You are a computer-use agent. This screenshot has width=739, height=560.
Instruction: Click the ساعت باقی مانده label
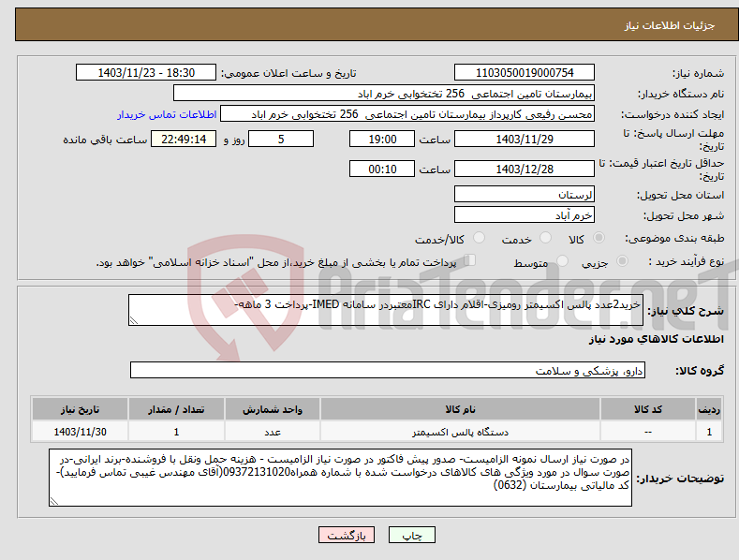pyautogui.click(x=105, y=140)
